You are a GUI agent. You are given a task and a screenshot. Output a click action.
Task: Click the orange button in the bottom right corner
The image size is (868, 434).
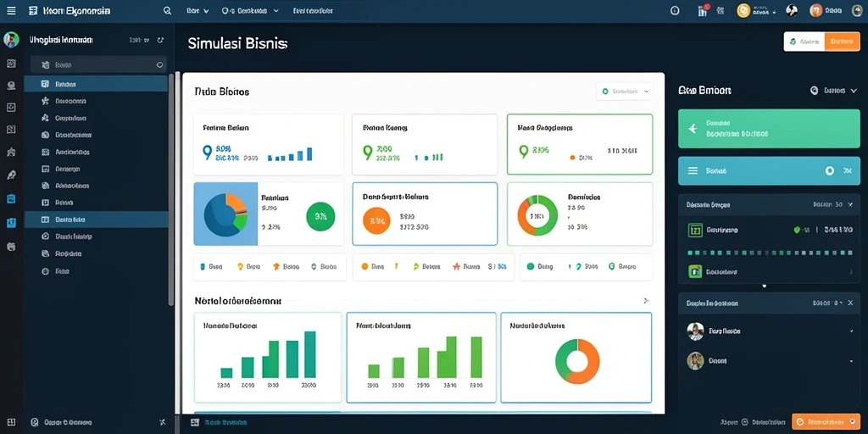click(x=826, y=421)
